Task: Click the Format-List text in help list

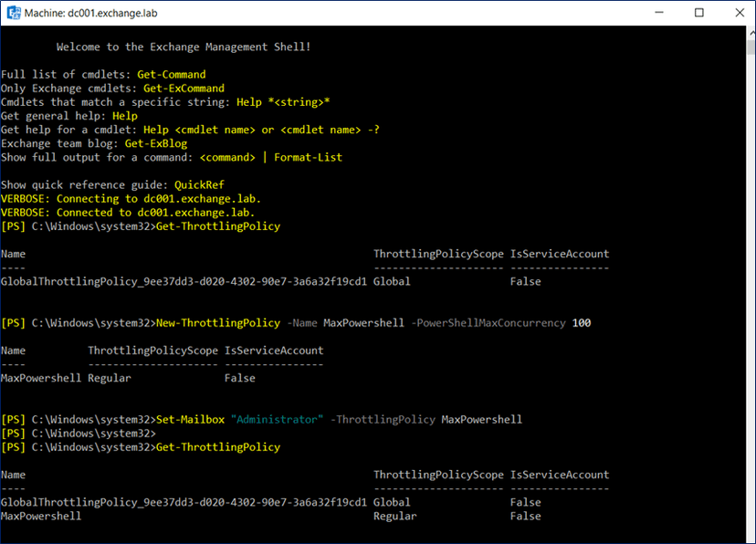Action: (308, 157)
